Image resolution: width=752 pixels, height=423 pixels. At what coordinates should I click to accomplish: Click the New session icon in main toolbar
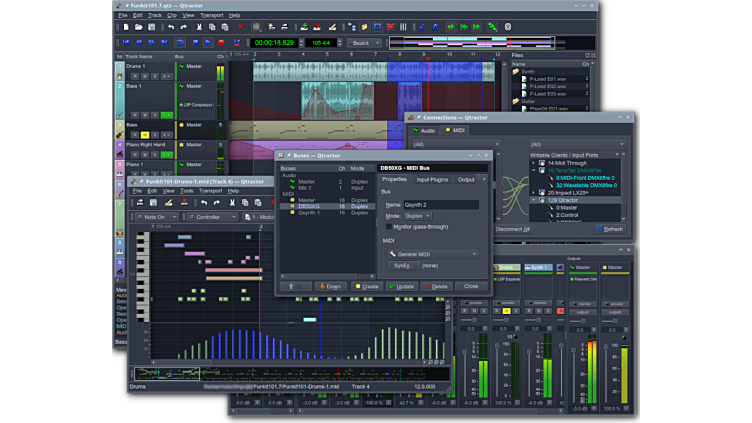(124, 28)
